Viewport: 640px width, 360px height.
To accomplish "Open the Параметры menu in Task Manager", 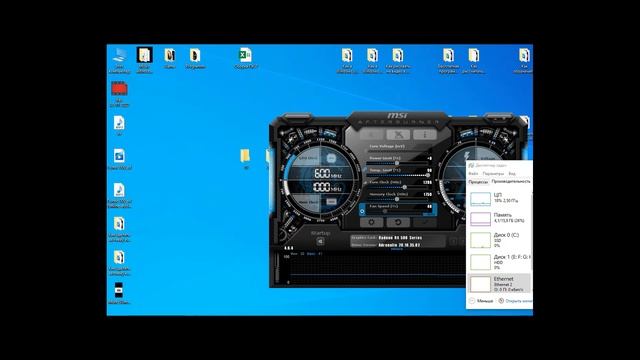I will click(493, 174).
